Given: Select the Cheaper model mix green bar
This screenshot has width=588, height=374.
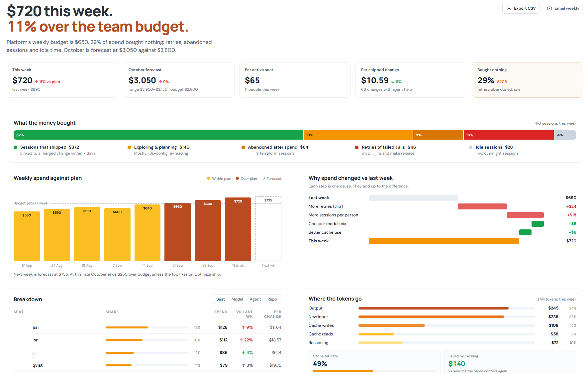Looking at the screenshot, I should [538, 224].
